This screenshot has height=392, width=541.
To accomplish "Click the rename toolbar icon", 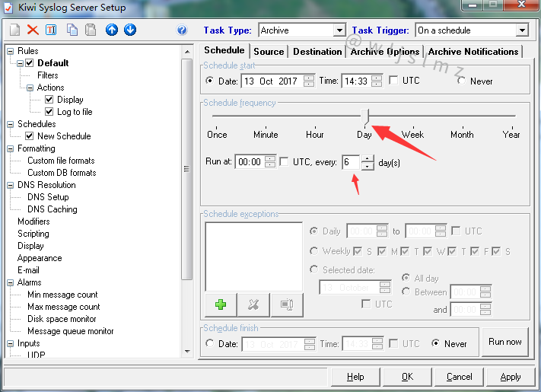I will click(51, 30).
